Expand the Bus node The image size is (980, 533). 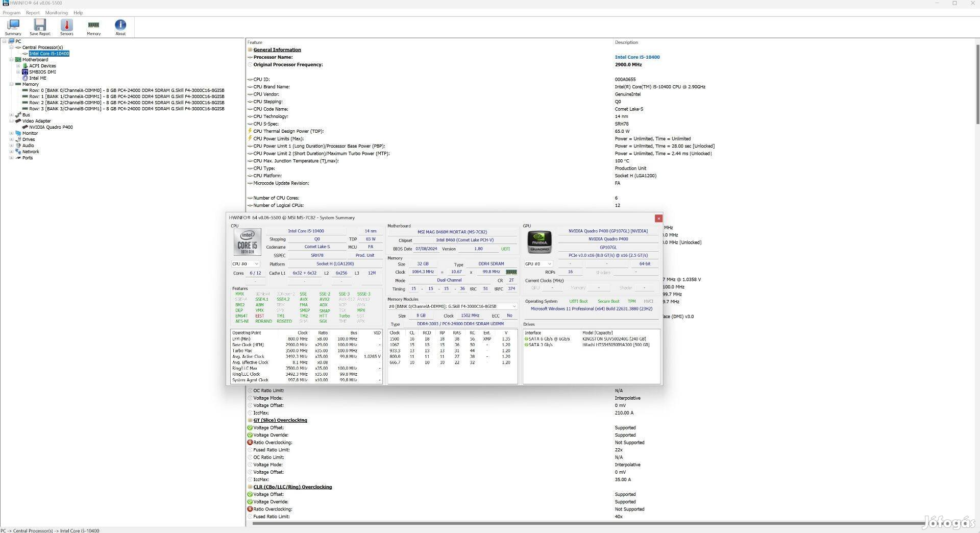(x=11, y=115)
